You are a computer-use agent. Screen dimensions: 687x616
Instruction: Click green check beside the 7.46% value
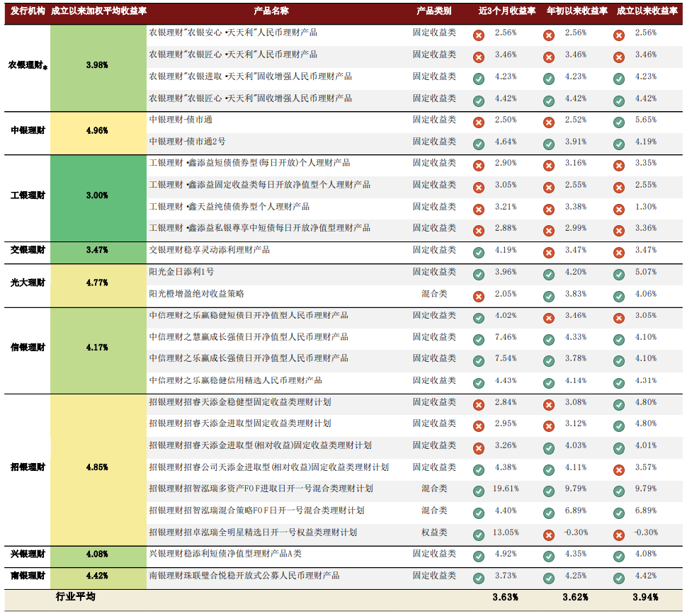[x=479, y=340]
